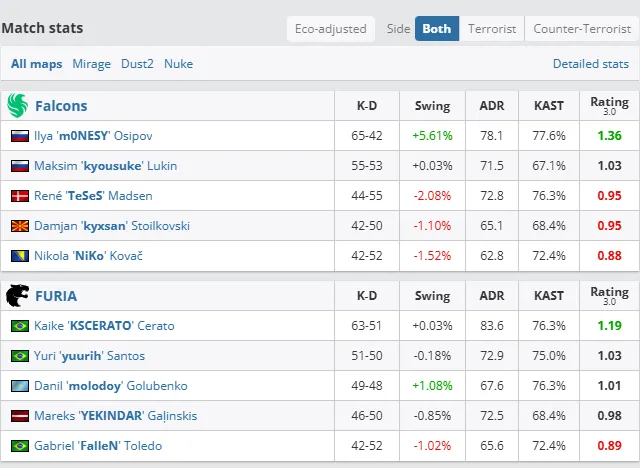Click the FURIA table KAST column header
This screenshot has height=468, width=640.
click(549, 295)
